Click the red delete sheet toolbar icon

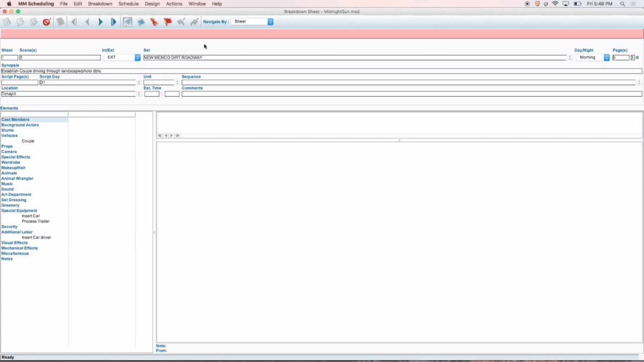point(47,22)
